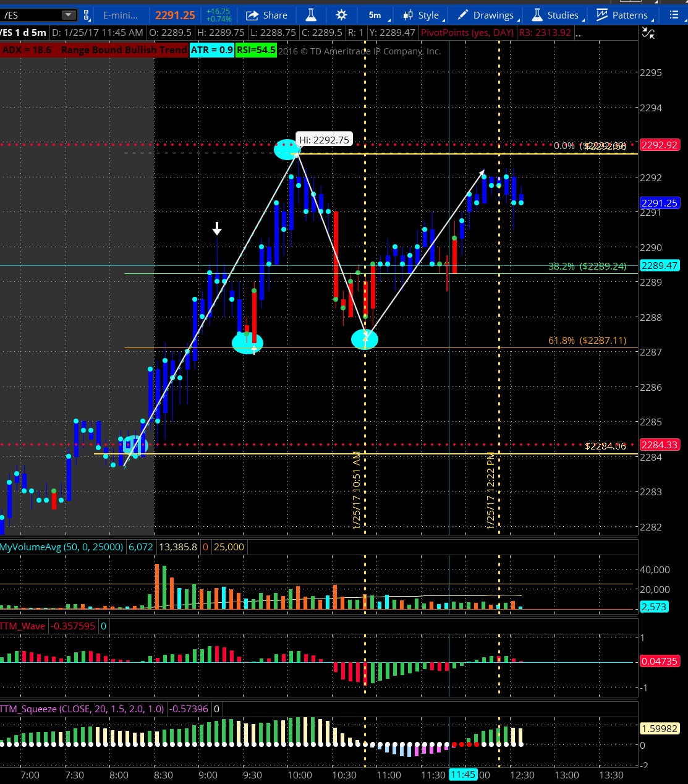This screenshot has width=688, height=784.
Task: Click the Patterns button
Action: coord(622,15)
